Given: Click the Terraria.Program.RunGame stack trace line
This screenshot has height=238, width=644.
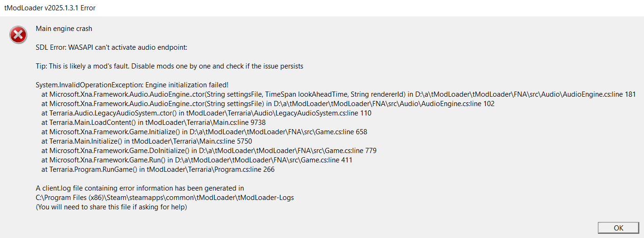Looking at the screenshot, I should pyautogui.click(x=158, y=169).
